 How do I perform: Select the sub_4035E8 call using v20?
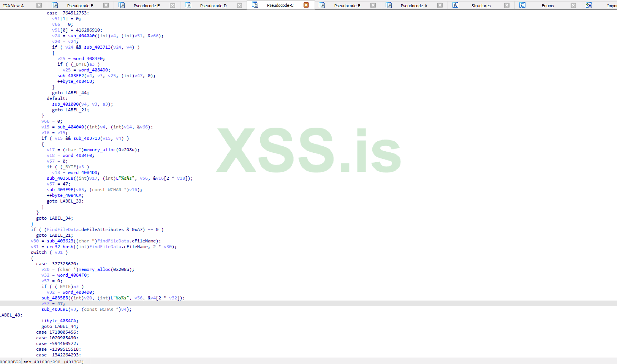coord(113,298)
